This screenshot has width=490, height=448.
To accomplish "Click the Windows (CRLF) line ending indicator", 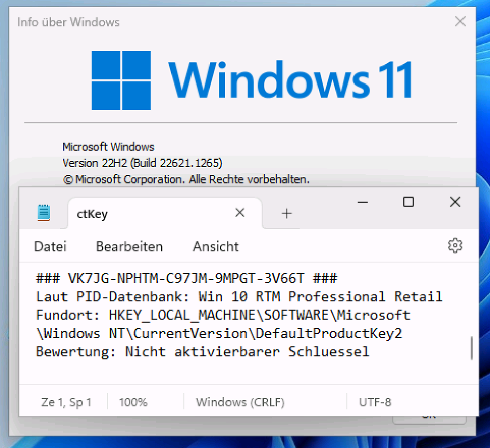I will point(240,402).
